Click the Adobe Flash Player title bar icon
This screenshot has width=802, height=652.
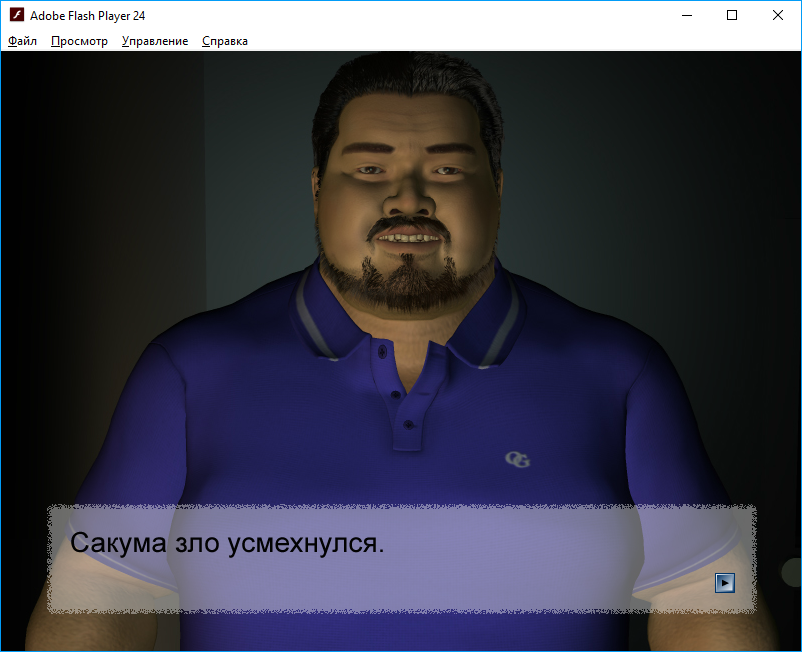point(16,15)
